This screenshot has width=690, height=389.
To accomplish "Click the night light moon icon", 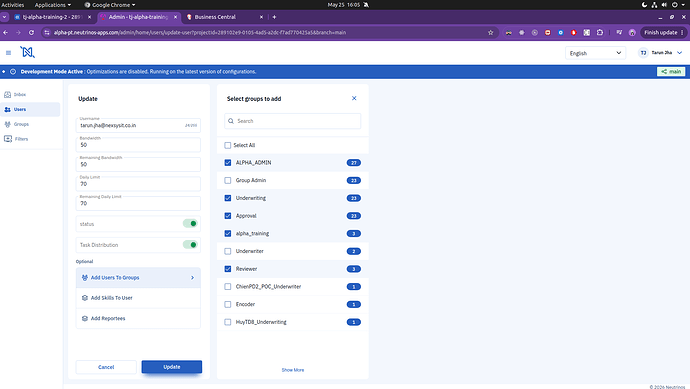I will [x=644, y=5].
